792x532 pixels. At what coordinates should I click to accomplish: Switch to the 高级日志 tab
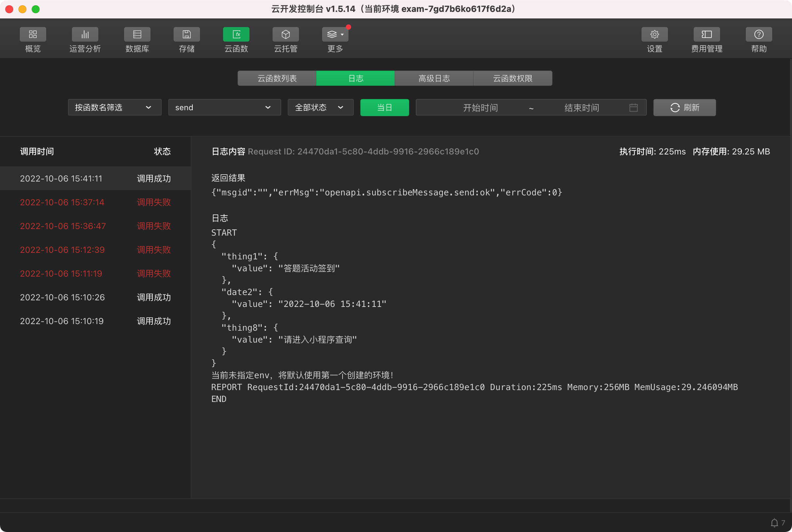(x=434, y=78)
